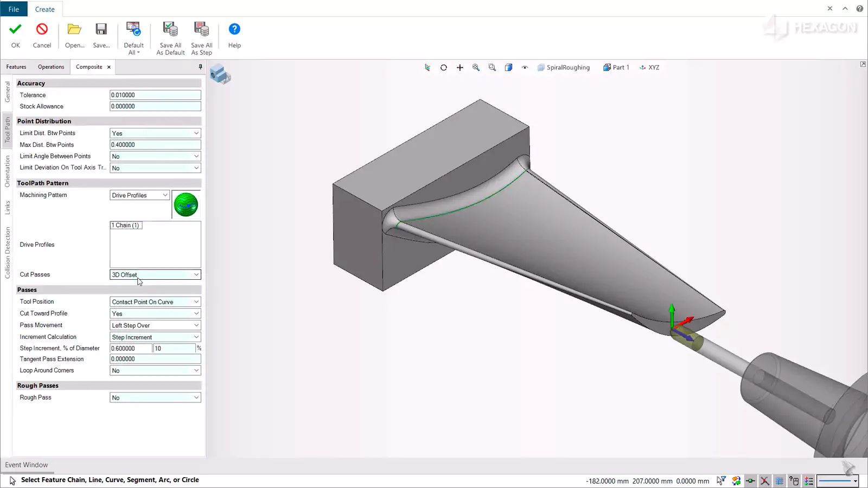The image size is (868, 488).
Task: Switch to the Operations tab
Action: pyautogui.click(x=51, y=67)
